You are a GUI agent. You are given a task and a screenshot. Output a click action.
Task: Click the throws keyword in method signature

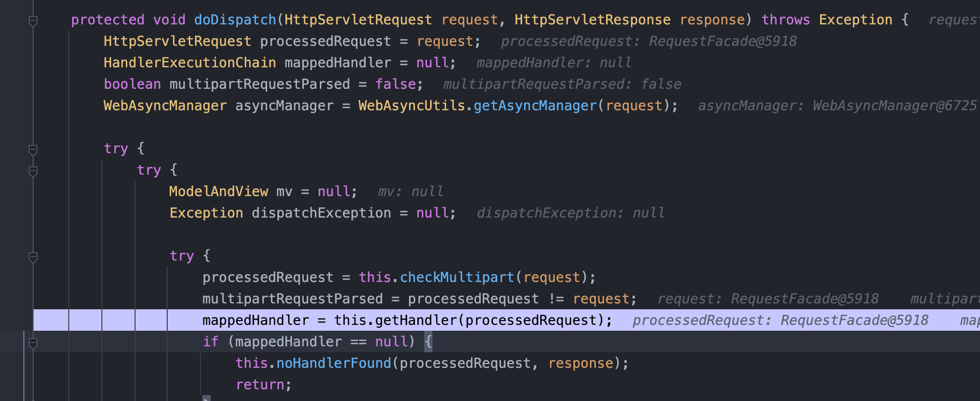point(785,20)
